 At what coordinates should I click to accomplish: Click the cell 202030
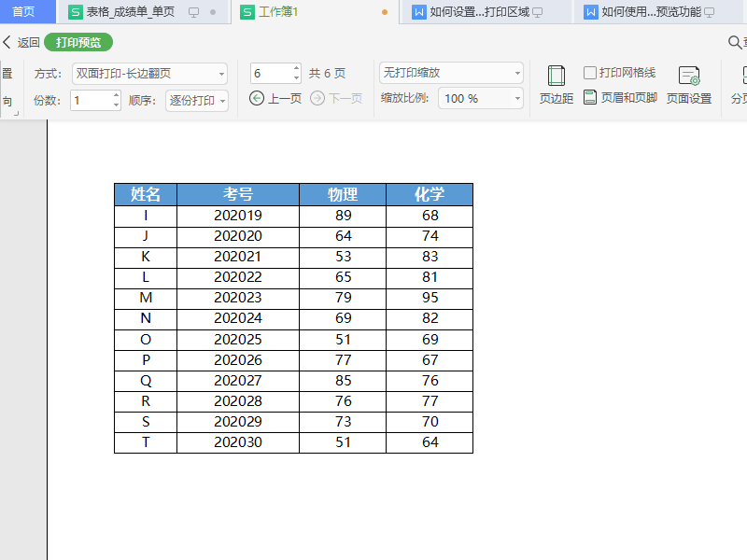[x=238, y=442]
